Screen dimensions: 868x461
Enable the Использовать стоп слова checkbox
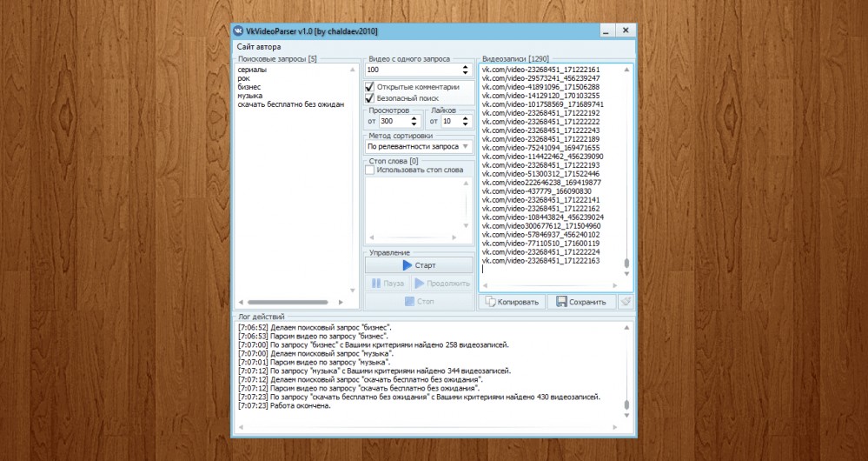point(370,170)
